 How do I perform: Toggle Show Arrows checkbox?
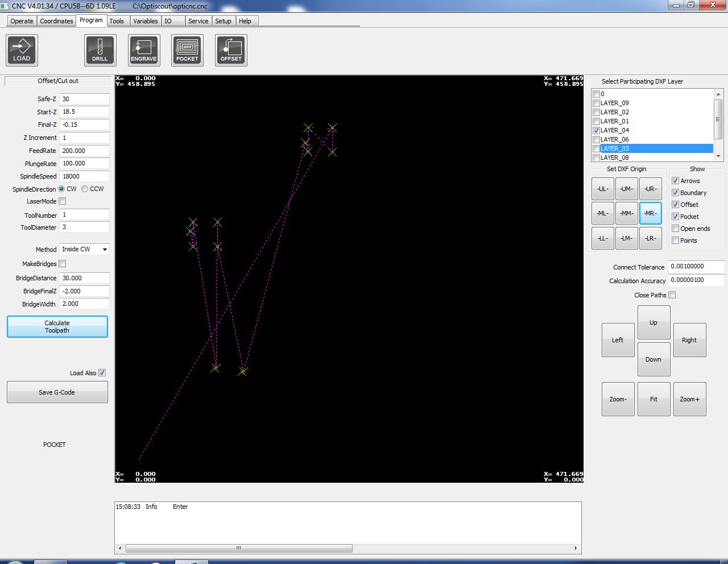[x=676, y=181]
